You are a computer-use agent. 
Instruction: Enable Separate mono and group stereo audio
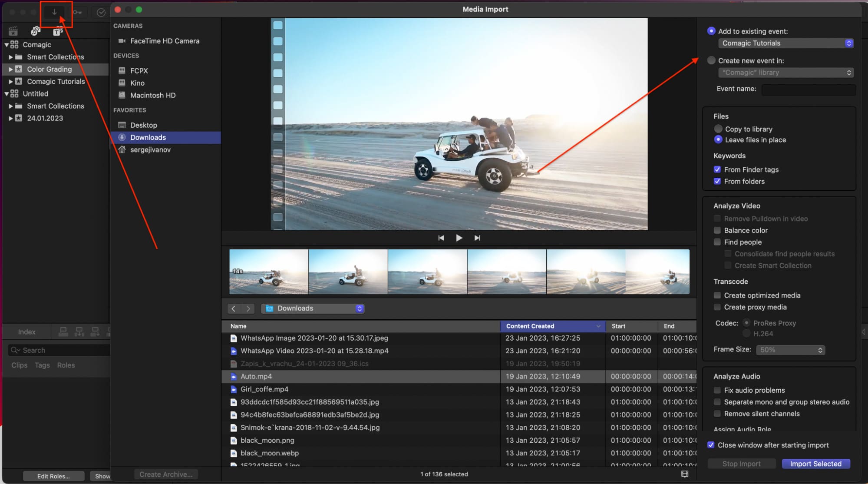tap(717, 402)
